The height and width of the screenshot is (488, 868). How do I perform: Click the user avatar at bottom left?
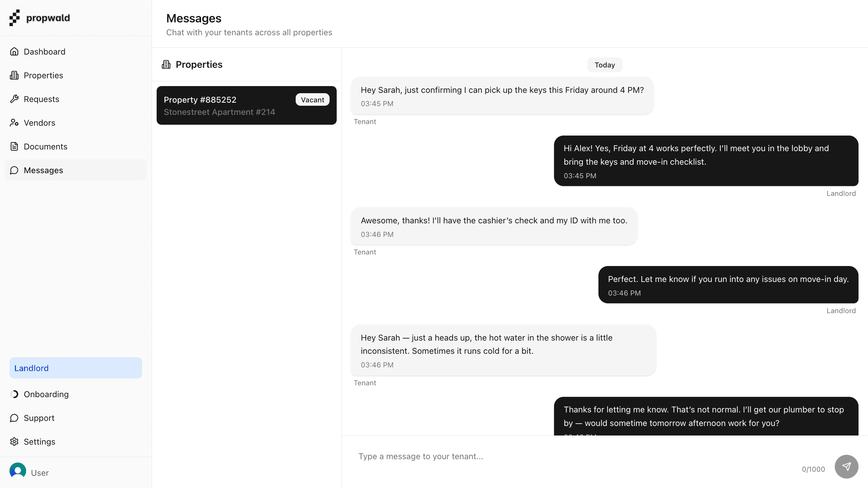(x=18, y=471)
